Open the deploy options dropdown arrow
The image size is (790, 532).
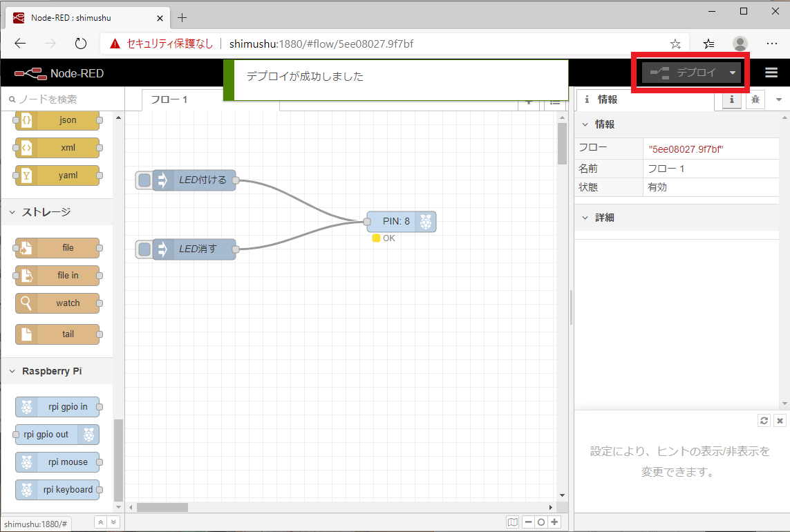[x=733, y=73]
